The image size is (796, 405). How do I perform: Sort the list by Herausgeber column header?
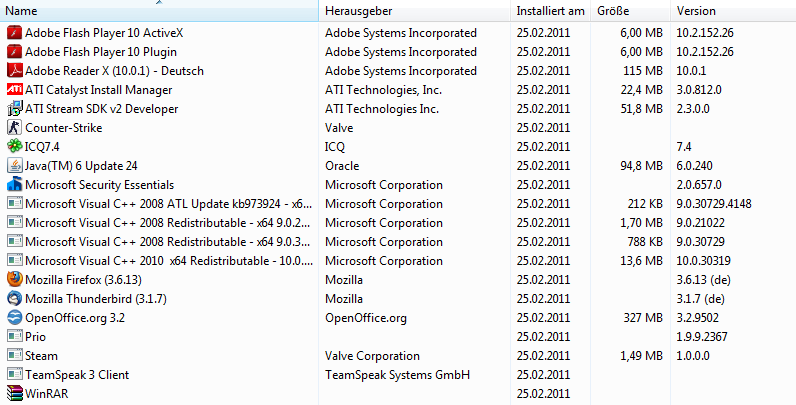(x=415, y=11)
